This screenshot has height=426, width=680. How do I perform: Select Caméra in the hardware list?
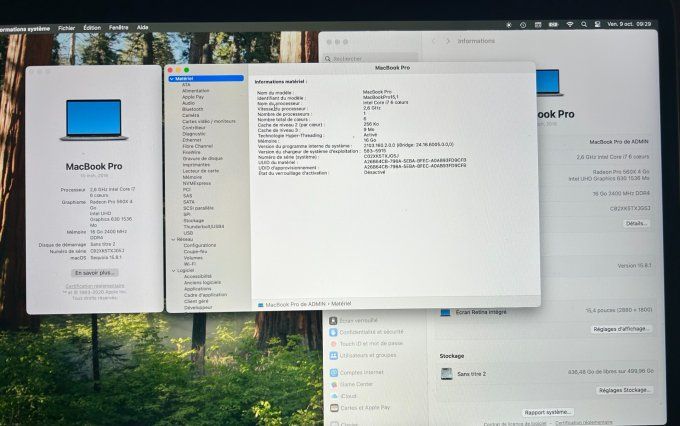coord(190,115)
